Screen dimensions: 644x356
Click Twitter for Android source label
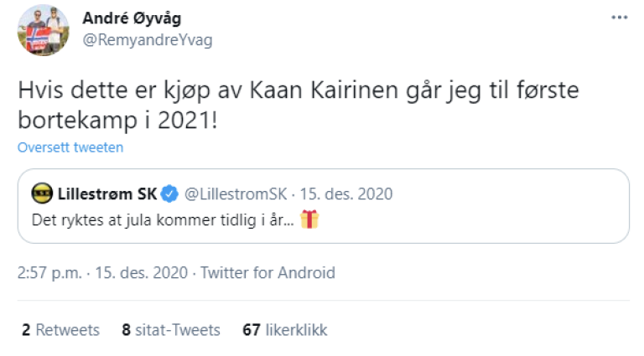click(268, 272)
